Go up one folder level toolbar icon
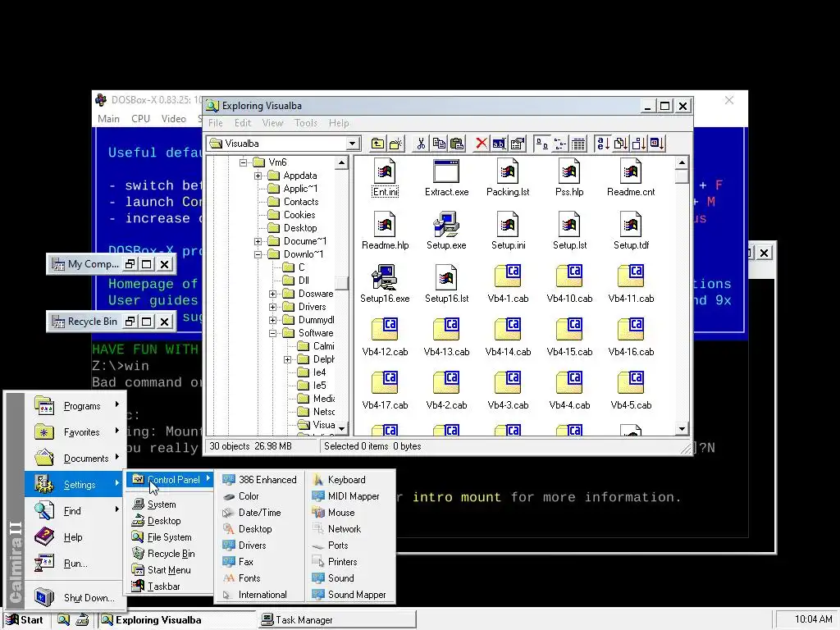 point(377,144)
